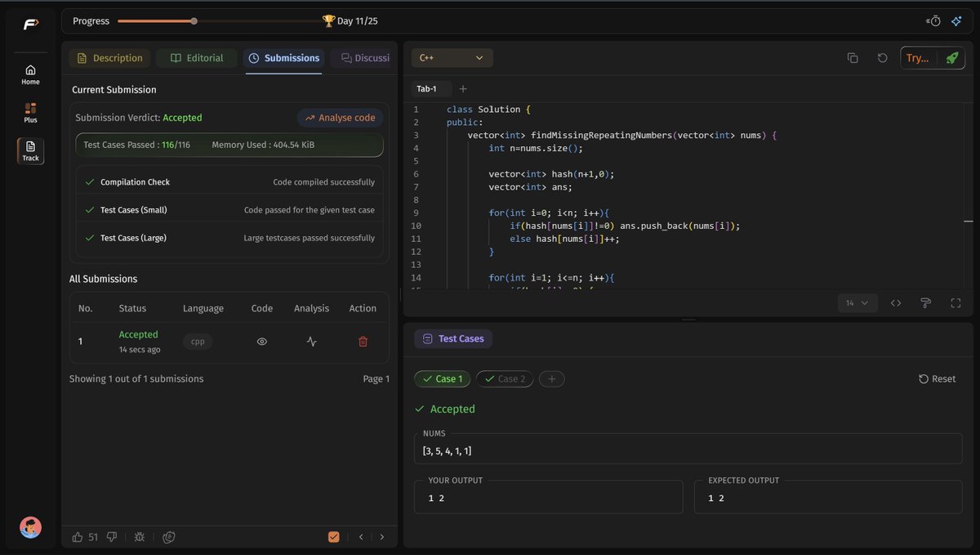Switch to the Description tab
The image size is (980, 555).
coord(109,58)
